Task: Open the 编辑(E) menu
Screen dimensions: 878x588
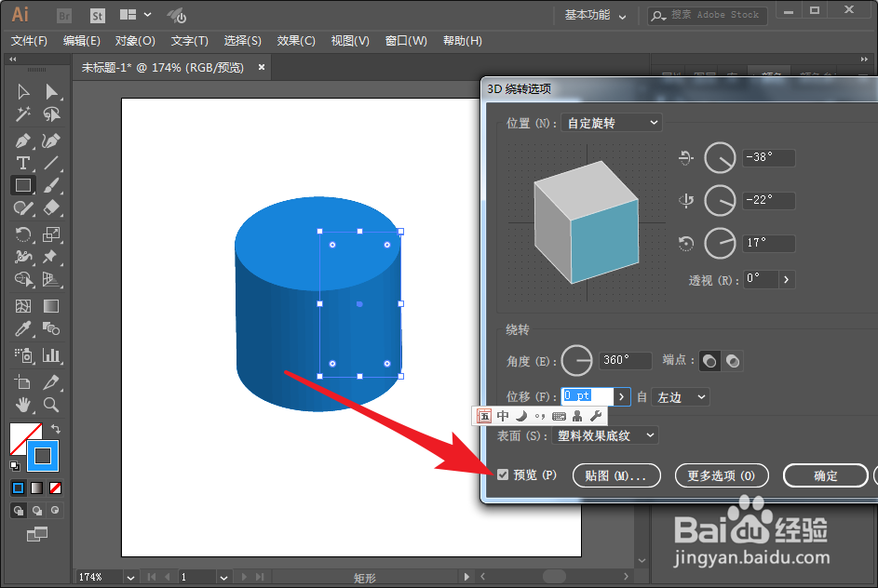Action: [82, 41]
